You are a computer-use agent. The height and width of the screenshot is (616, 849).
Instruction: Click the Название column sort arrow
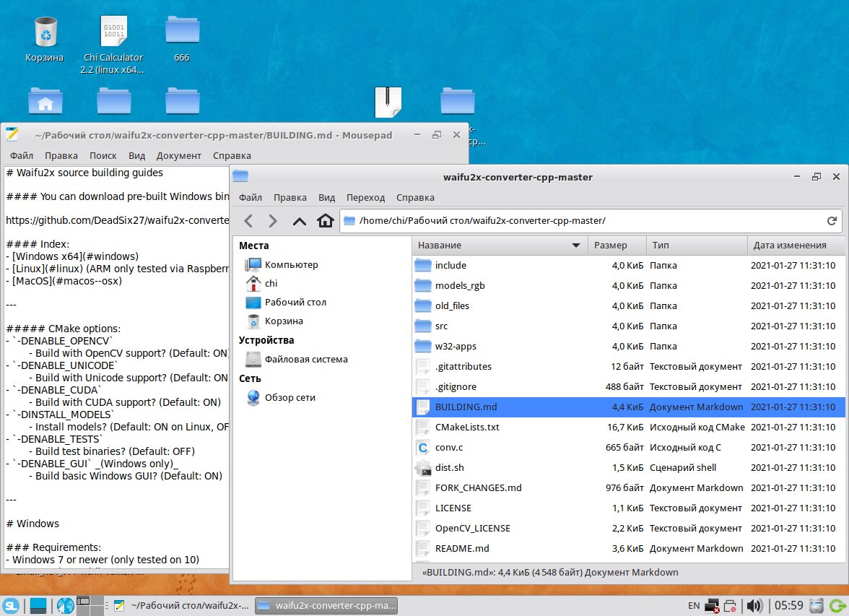[576, 246]
